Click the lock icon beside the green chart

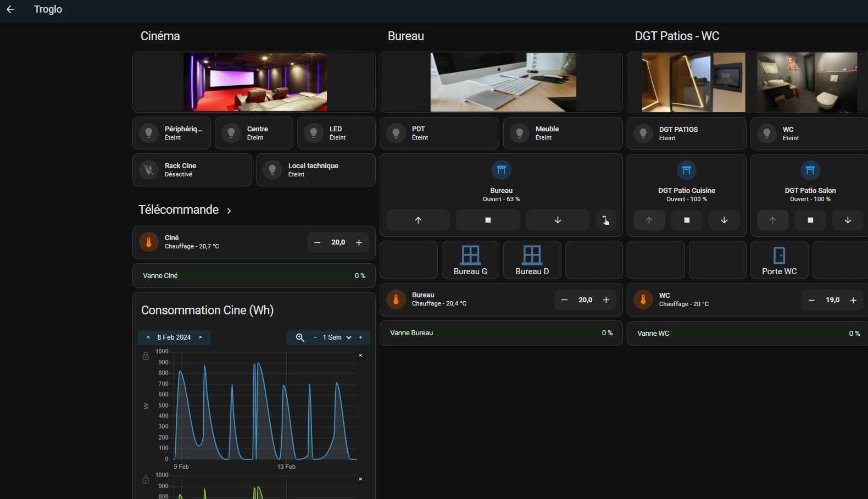(x=146, y=480)
